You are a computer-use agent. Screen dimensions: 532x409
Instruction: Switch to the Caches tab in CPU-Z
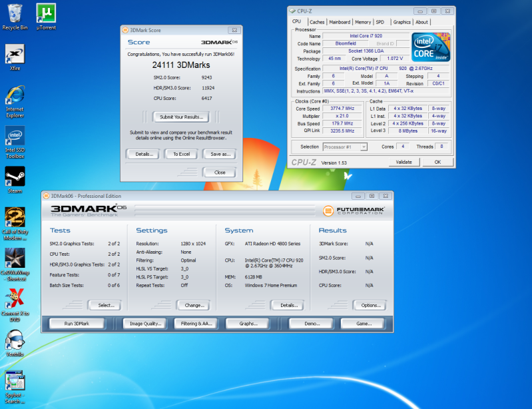317,22
